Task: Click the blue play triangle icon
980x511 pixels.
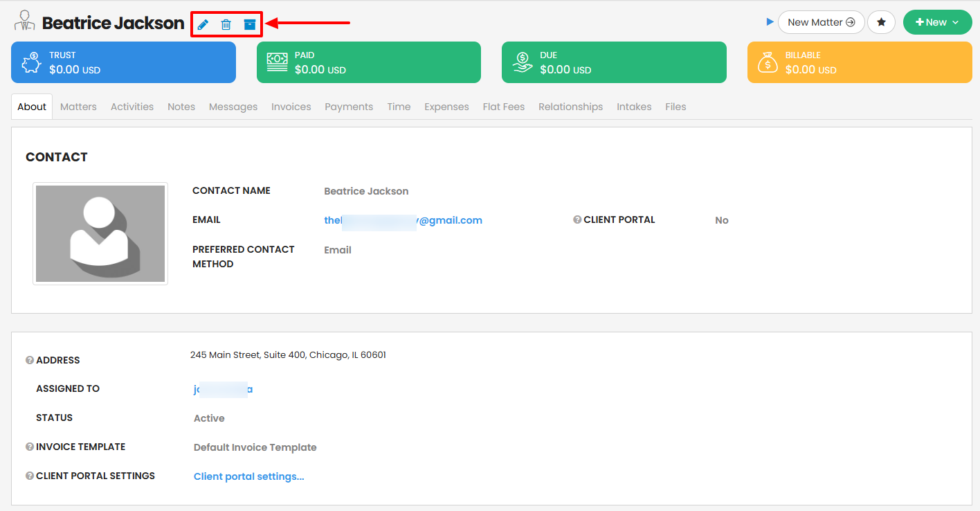Action: click(x=770, y=22)
